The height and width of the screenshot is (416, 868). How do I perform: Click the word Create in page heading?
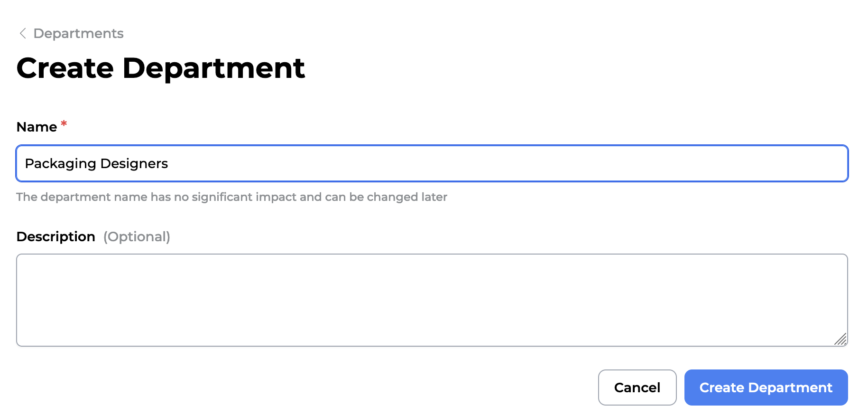click(x=65, y=68)
